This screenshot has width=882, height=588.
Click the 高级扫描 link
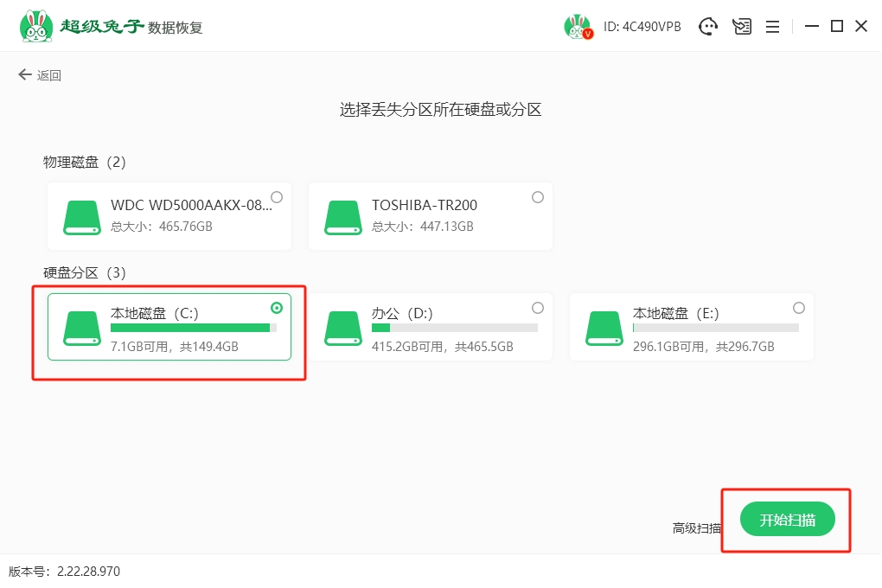697,527
